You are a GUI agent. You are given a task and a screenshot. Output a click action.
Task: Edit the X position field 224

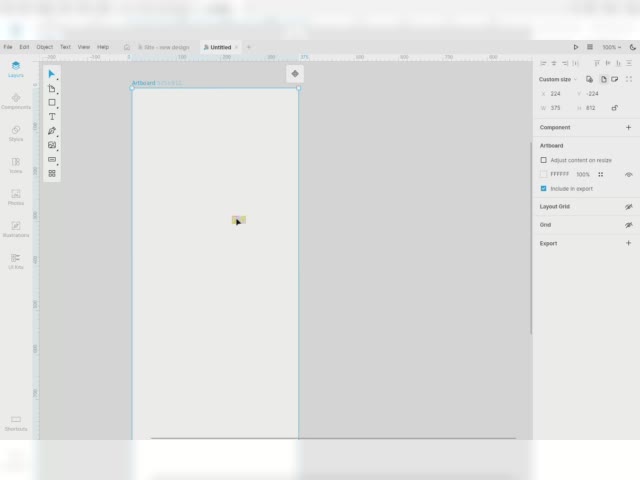tap(556, 94)
